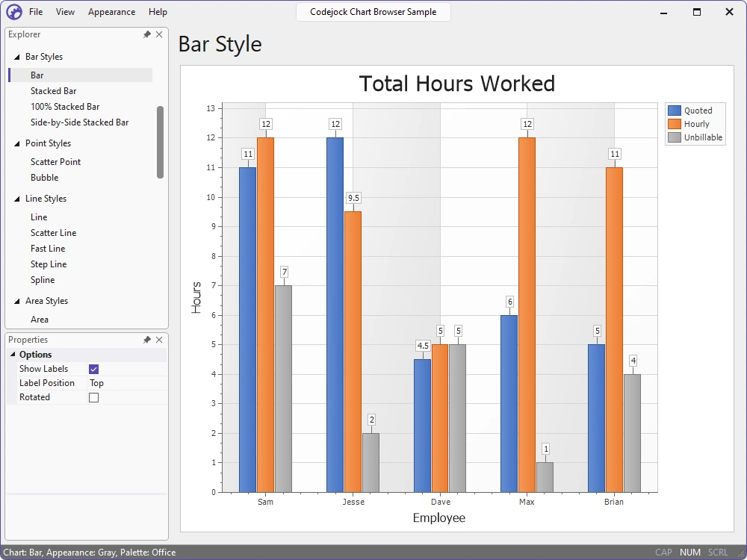Click the orange Hourly legend swatch
This screenshot has height=560, width=747.
coord(674,124)
